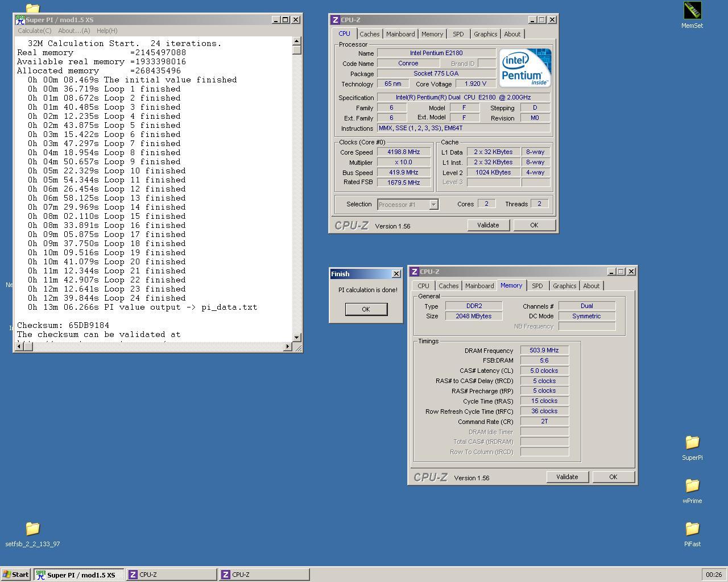Click the PI calculation is done! message
The width and height of the screenshot is (728, 582).
[368, 290]
